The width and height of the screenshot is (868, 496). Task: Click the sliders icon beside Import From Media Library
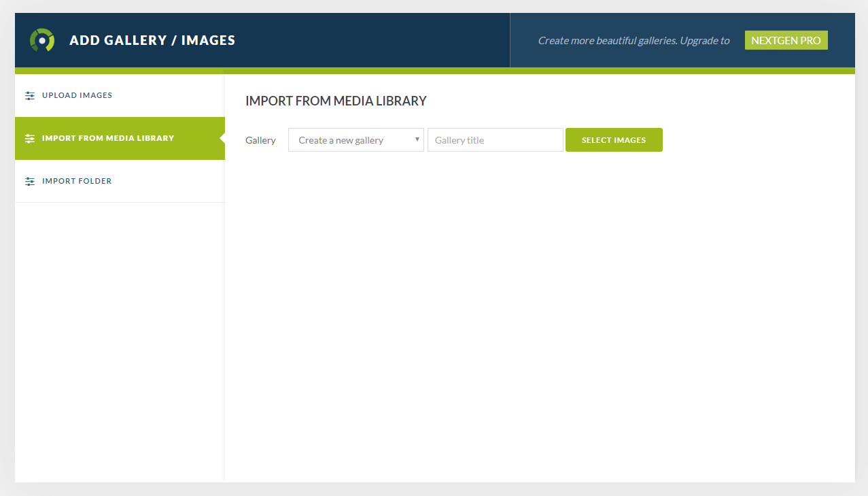click(x=29, y=137)
